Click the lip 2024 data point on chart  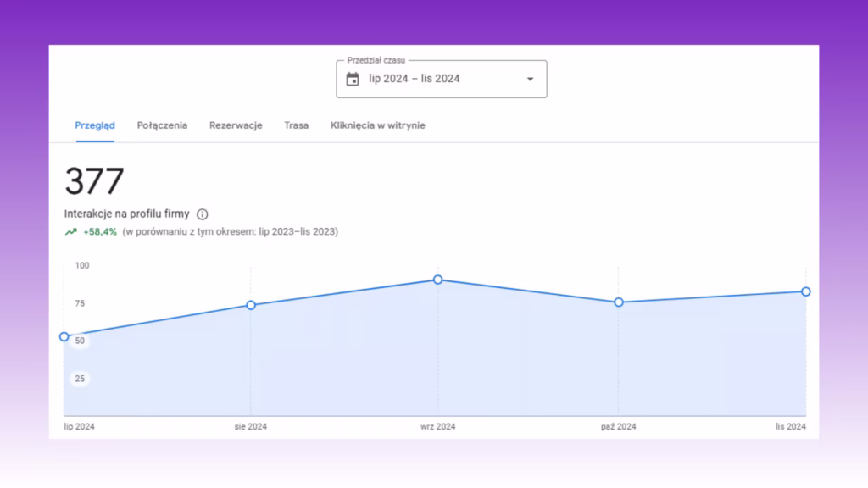(x=64, y=336)
